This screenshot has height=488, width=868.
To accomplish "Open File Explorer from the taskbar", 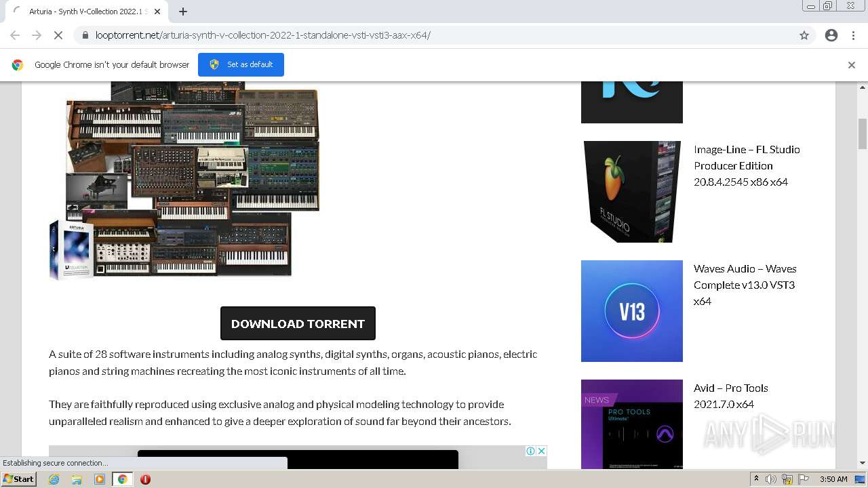I will tap(77, 479).
